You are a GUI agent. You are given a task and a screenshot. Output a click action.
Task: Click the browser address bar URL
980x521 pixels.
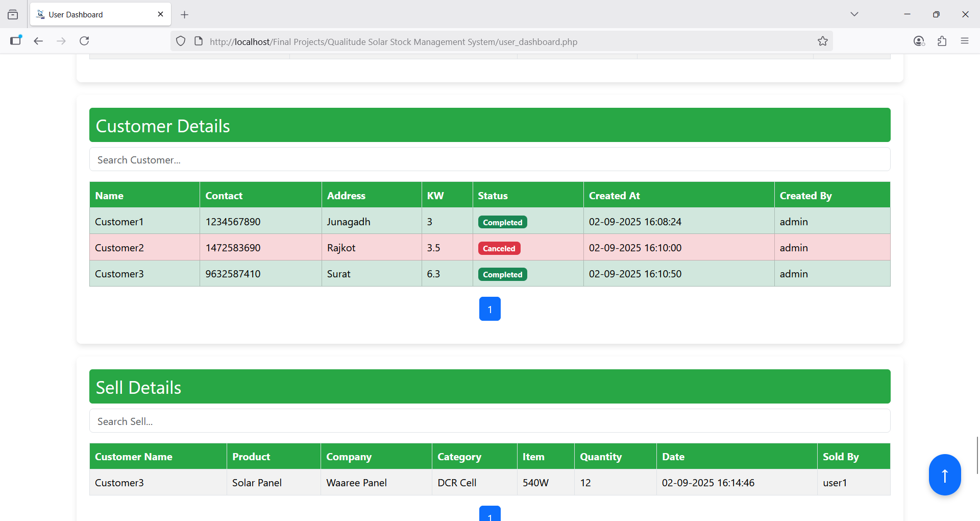click(393, 42)
